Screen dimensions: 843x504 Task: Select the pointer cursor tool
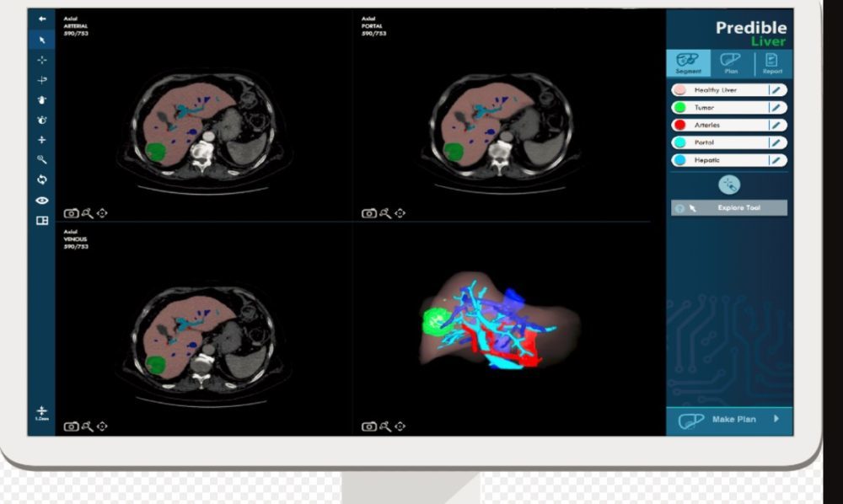(42, 40)
